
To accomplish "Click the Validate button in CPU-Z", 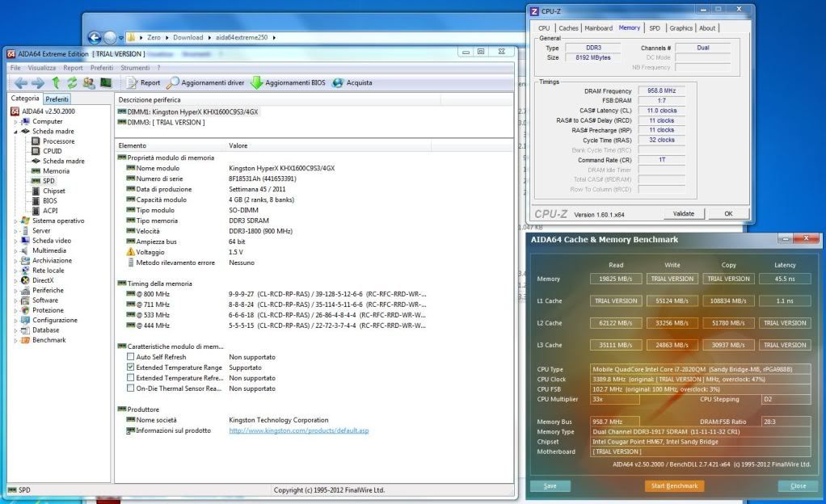I will click(683, 214).
